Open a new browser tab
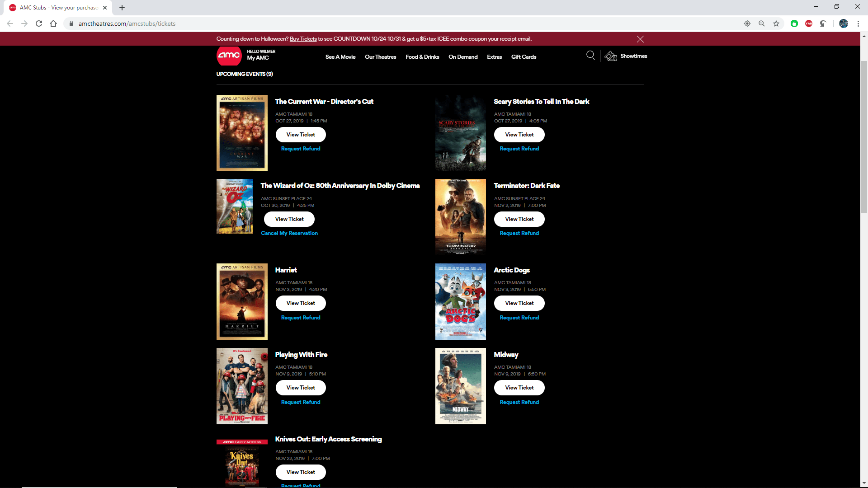Viewport: 868px width, 488px height. pos(122,8)
